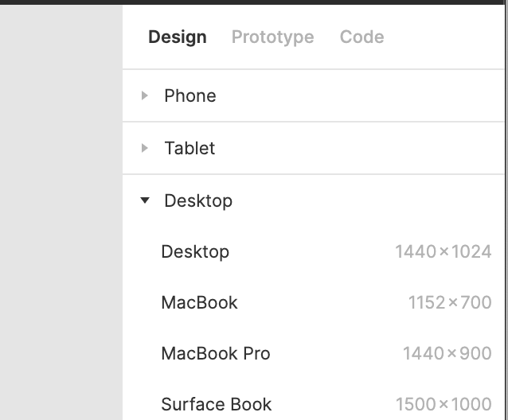Click the Phone section label
Viewport: 508px width, 420px height.
(x=190, y=95)
